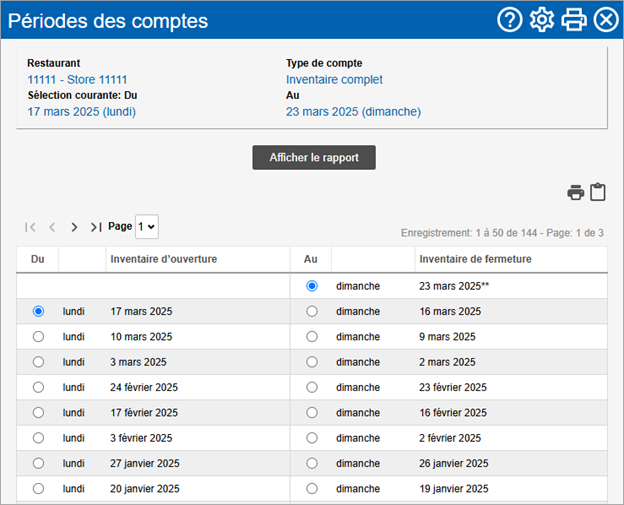Close the Périodes des comptes dialog
Screen dimensions: 624x505
tap(606, 19)
